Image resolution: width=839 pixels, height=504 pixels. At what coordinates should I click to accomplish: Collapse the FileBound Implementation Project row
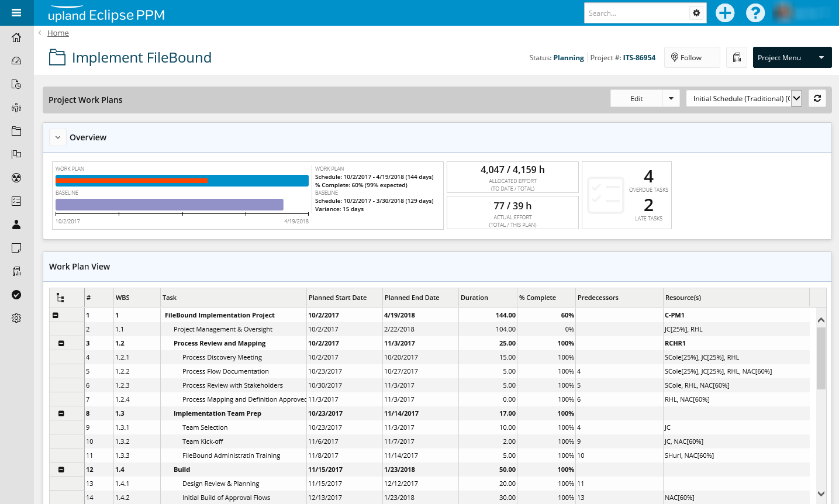click(56, 315)
